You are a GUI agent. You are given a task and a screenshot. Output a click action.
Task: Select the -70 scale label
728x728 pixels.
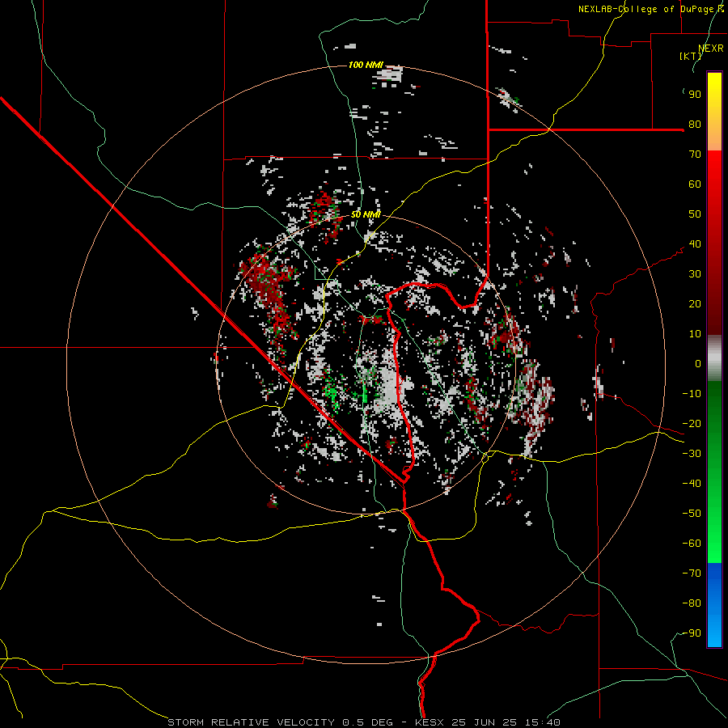tap(692, 574)
